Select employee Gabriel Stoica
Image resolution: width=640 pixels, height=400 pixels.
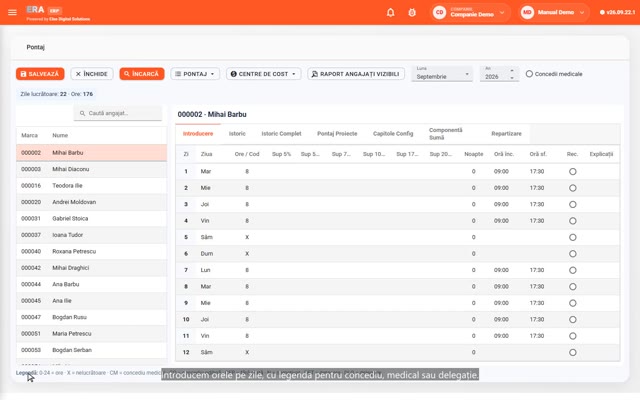pos(91,218)
